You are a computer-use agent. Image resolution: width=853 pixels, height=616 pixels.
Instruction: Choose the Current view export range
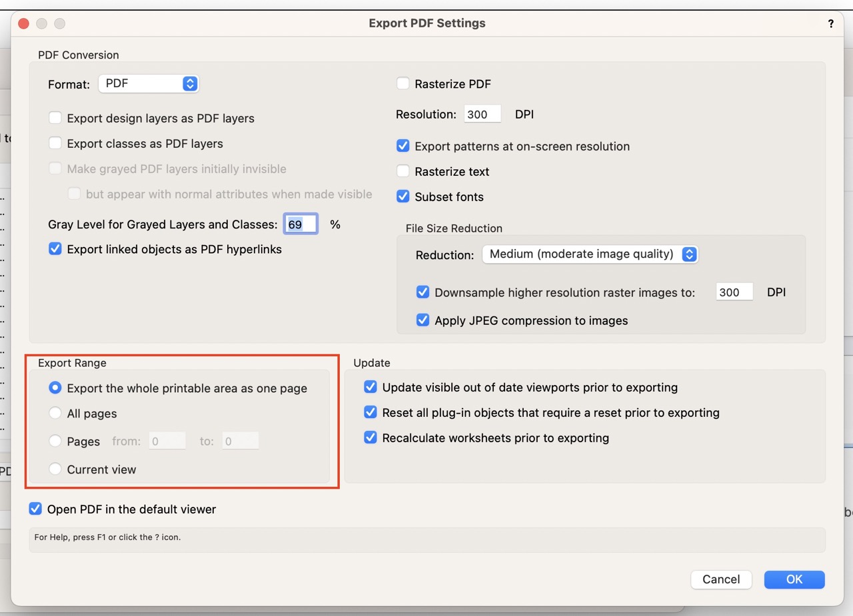click(55, 469)
